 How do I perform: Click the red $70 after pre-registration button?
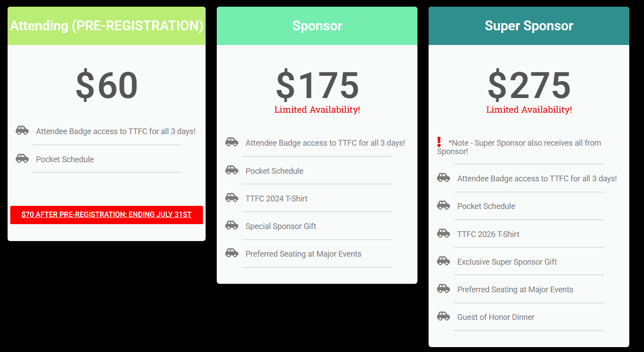point(107,215)
